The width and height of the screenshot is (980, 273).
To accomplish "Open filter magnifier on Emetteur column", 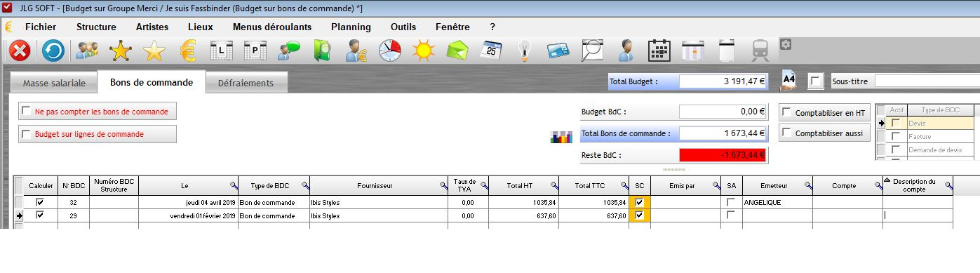I will [x=808, y=185].
